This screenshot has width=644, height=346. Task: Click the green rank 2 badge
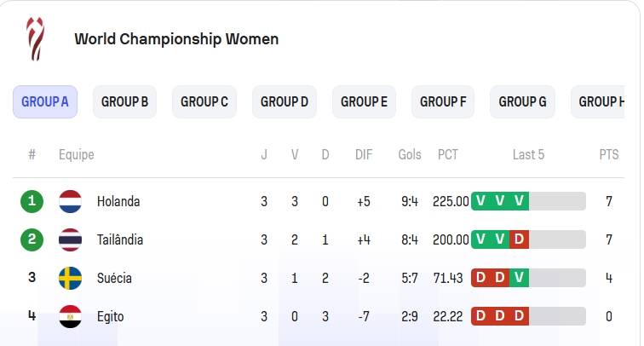click(x=32, y=239)
